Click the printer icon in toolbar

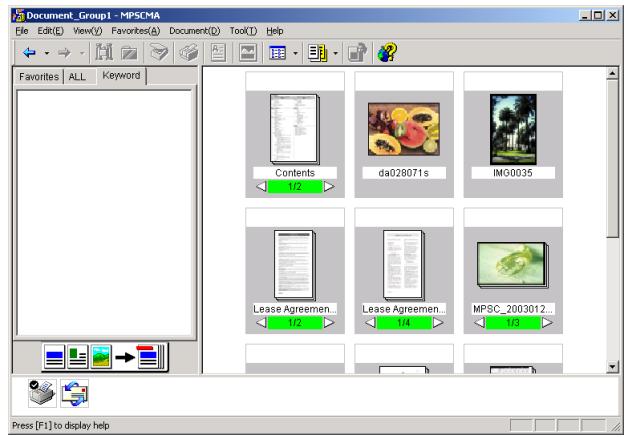click(x=189, y=52)
